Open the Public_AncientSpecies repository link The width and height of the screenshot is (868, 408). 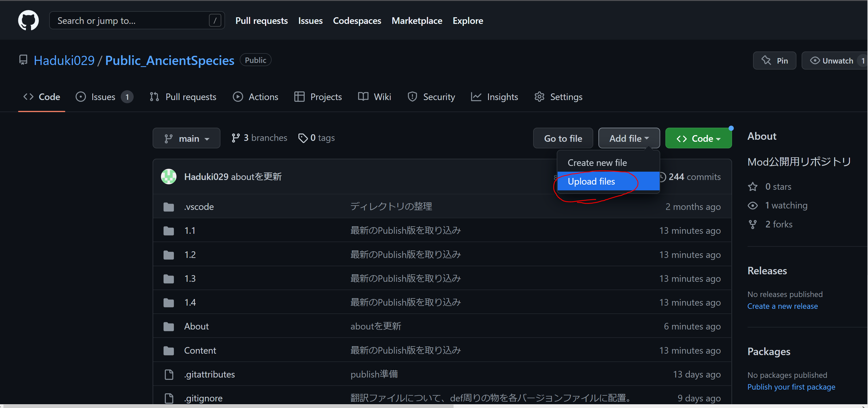coord(170,60)
